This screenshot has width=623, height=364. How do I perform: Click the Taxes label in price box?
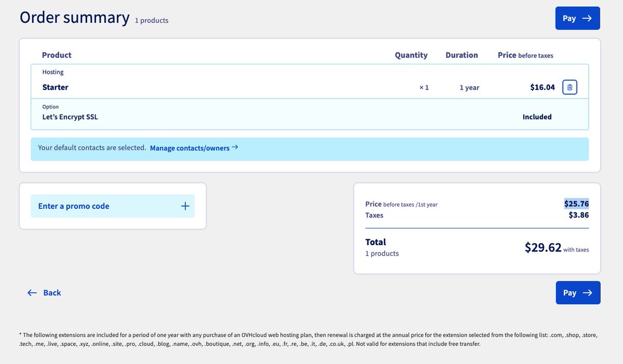pos(374,215)
